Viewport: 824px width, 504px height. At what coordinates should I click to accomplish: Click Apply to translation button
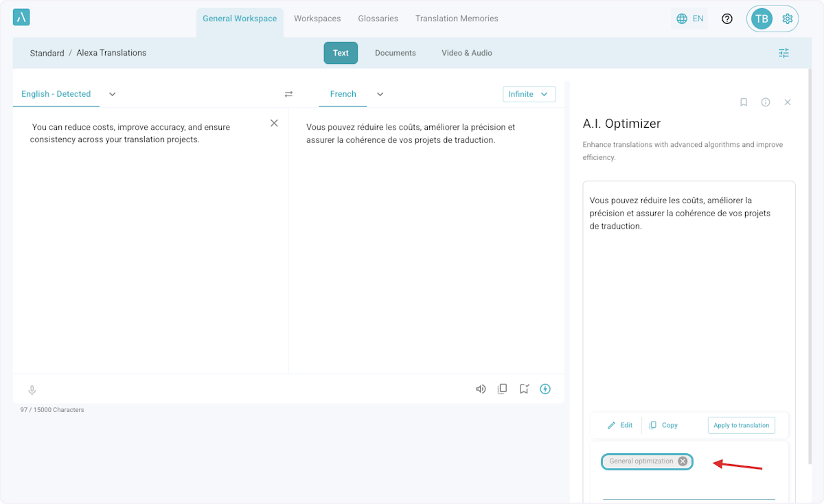coord(741,425)
